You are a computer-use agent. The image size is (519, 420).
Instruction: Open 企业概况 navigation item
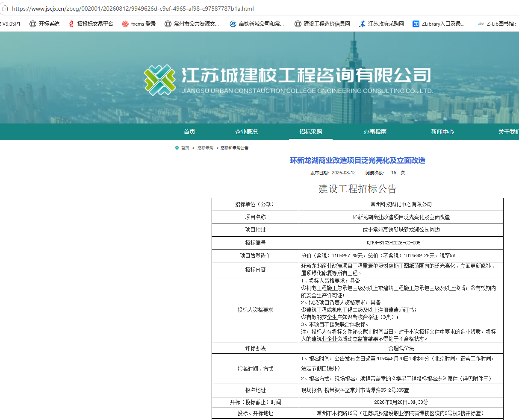point(247,132)
